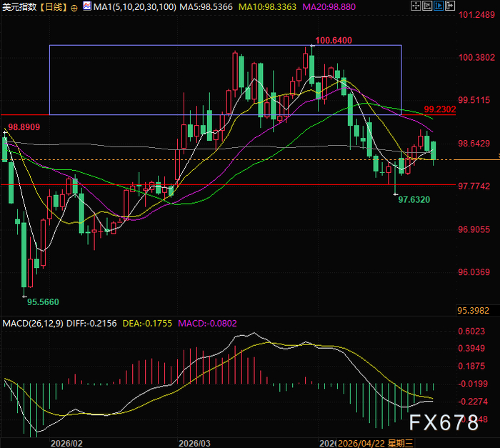Click the 95.5660 low price label
Screen dimensions: 500x448
pos(43,302)
